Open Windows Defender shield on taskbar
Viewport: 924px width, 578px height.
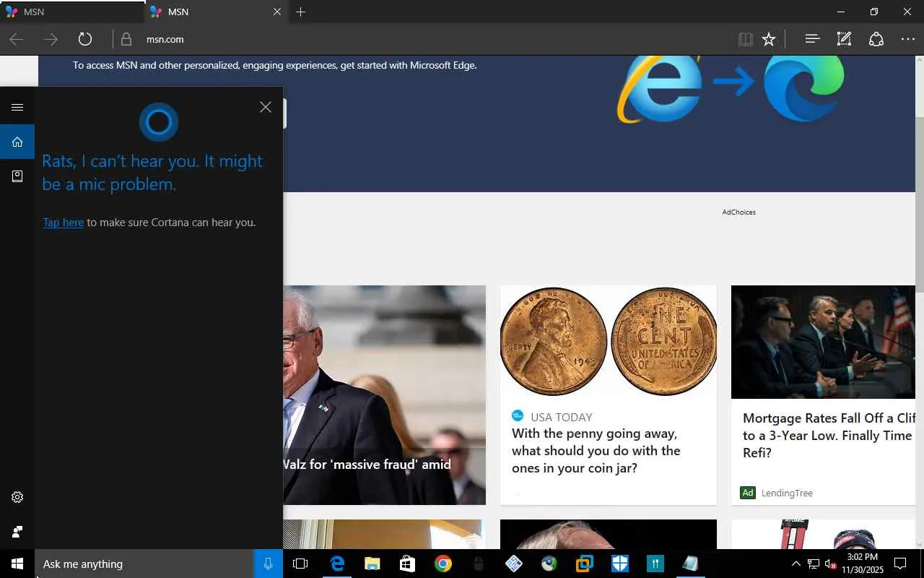(620, 564)
